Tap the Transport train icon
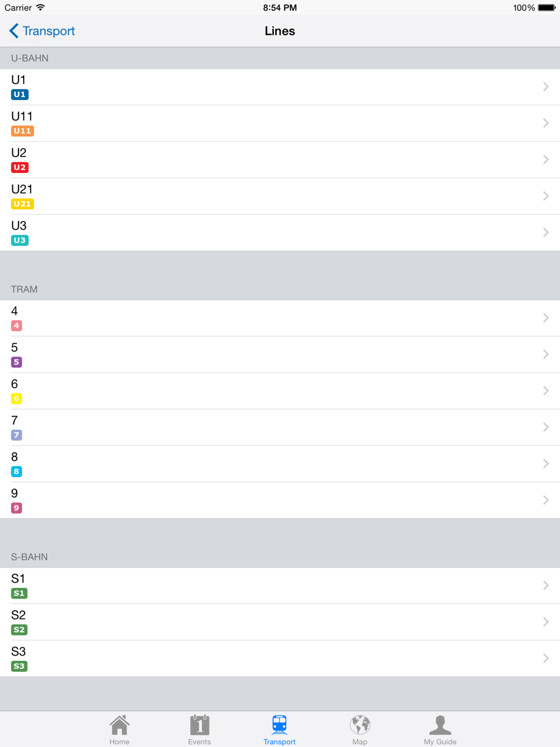 pos(279,725)
